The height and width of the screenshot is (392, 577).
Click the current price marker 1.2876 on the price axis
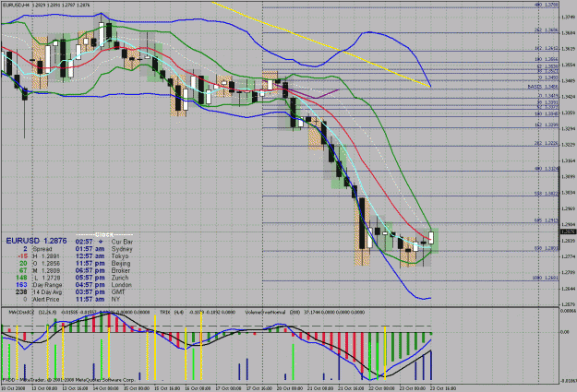point(568,232)
